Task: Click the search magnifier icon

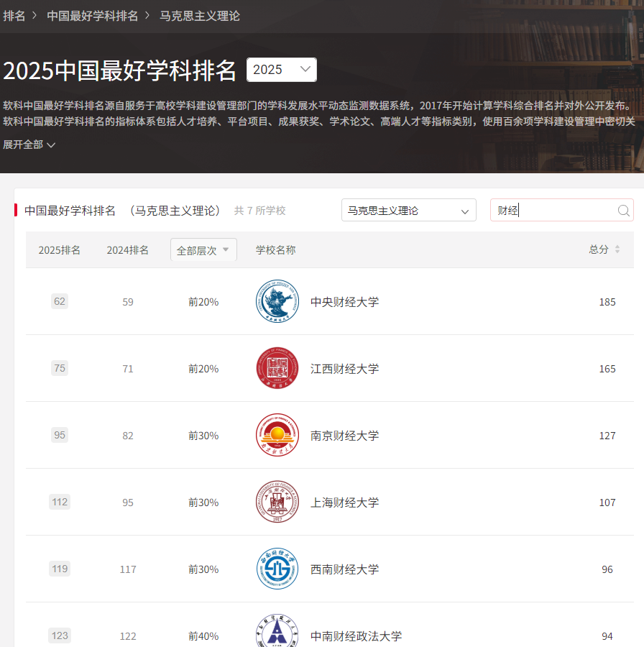Action: pyautogui.click(x=623, y=211)
